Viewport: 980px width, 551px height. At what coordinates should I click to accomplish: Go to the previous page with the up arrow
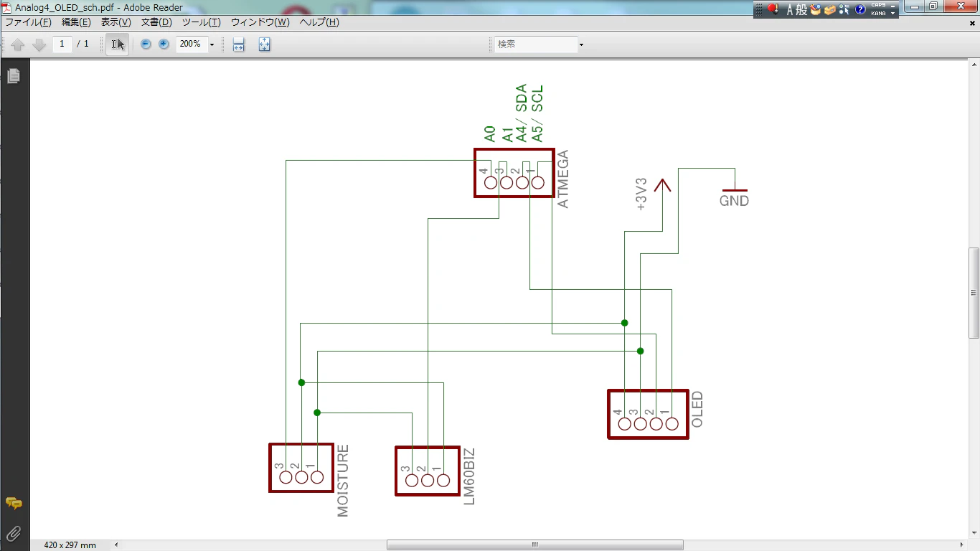coord(18,44)
